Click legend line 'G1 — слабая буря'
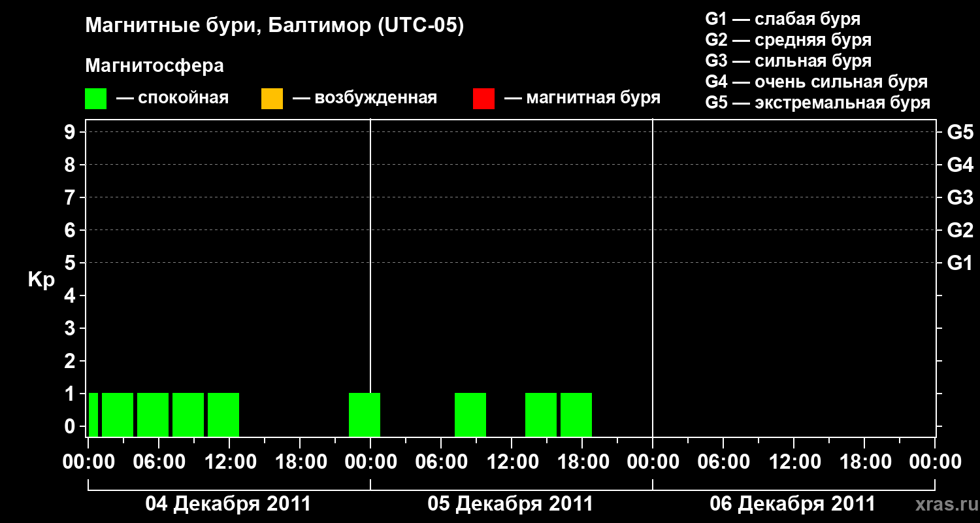The height and width of the screenshot is (523, 980). point(783,19)
